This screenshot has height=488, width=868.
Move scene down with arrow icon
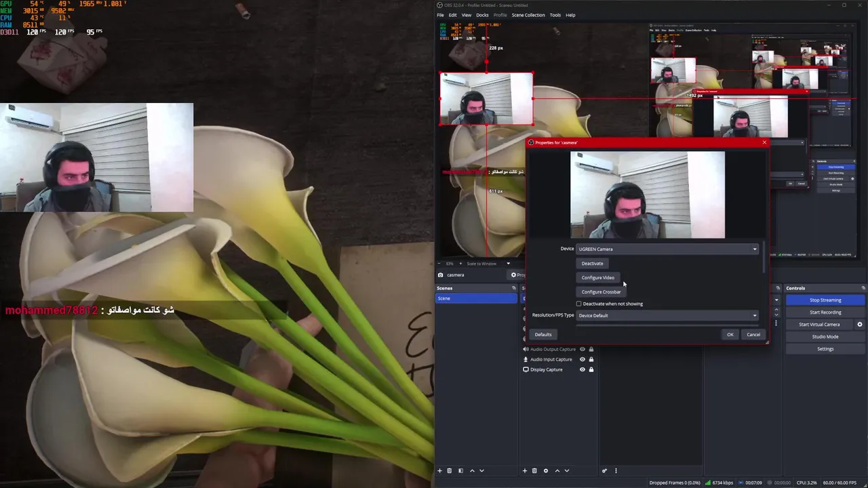coord(481,470)
